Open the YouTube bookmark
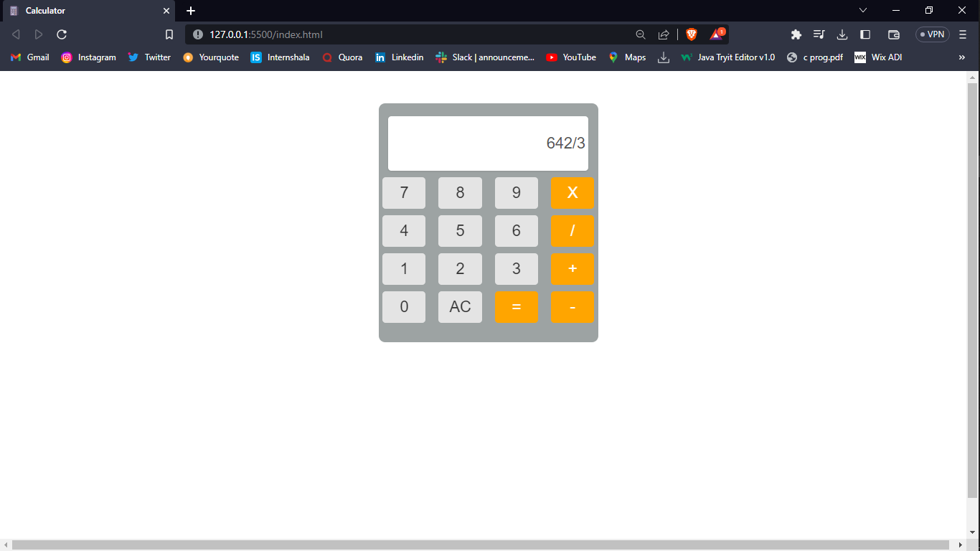980x551 pixels. click(570, 57)
